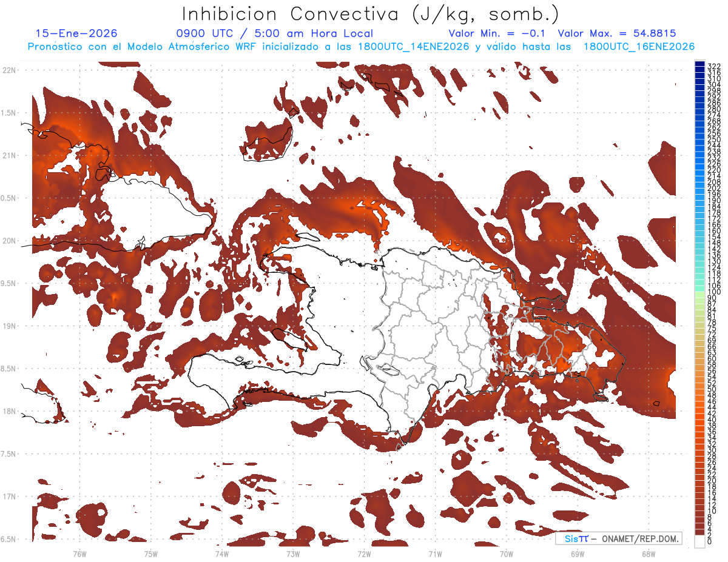Click the "19N" latitude label
This screenshot has height=562, width=728.
coord(8,326)
